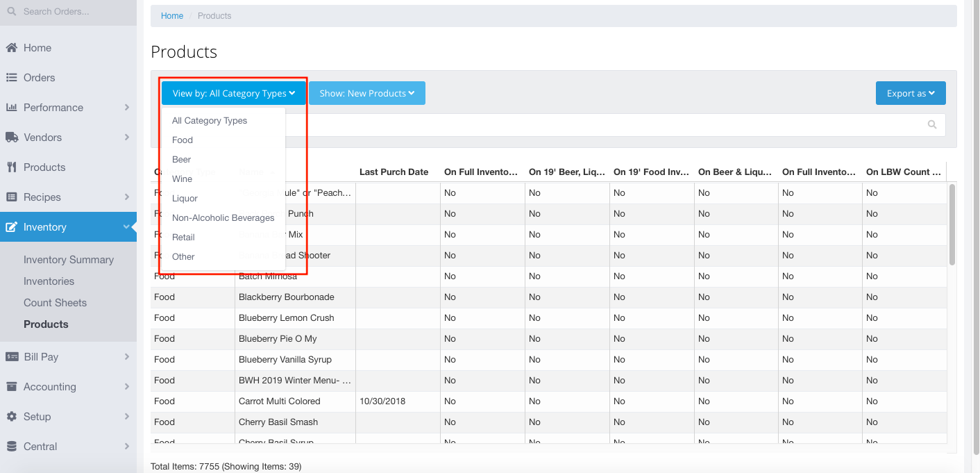Collapse the Inventory sidebar section
Screen dimensions: 980x473
click(68, 227)
